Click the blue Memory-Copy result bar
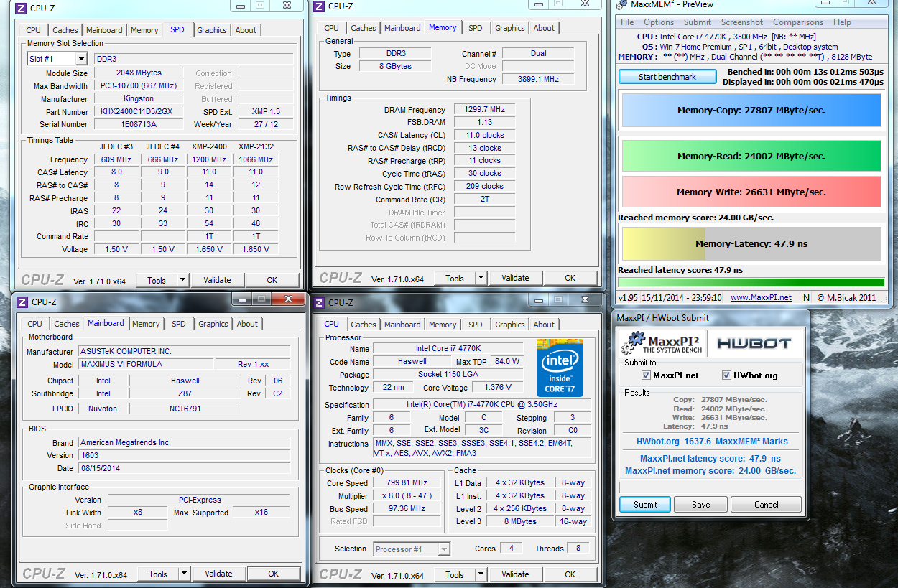The width and height of the screenshot is (898, 588). coord(751,111)
